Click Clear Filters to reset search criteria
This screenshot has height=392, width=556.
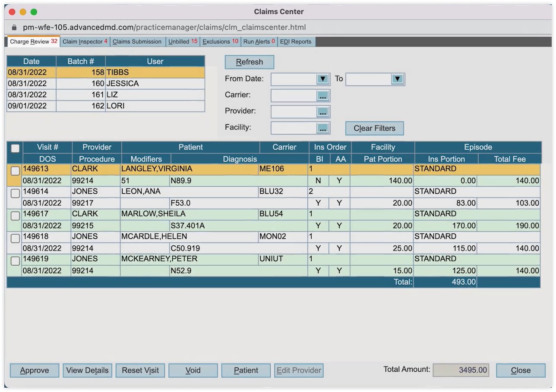(374, 128)
